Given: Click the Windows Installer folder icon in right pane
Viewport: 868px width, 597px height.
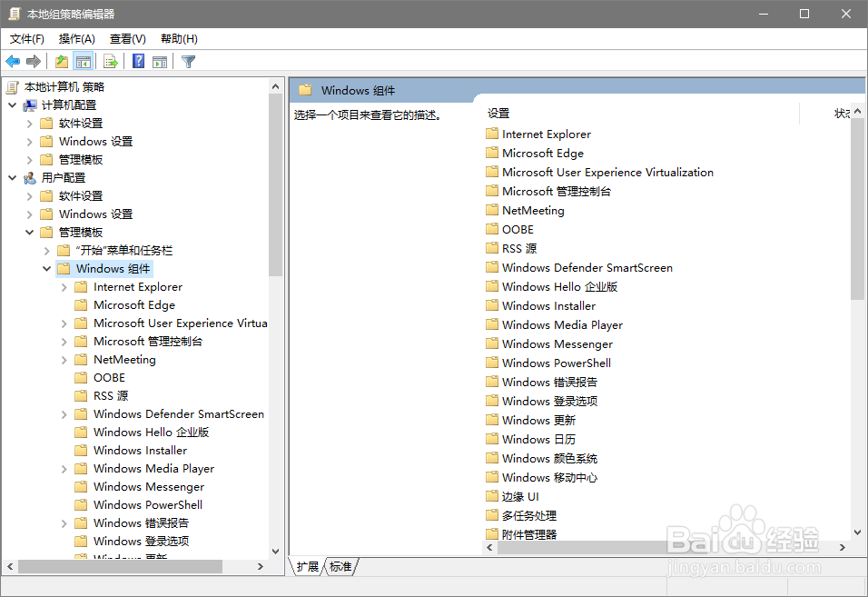Looking at the screenshot, I should (x=492, y=305).
